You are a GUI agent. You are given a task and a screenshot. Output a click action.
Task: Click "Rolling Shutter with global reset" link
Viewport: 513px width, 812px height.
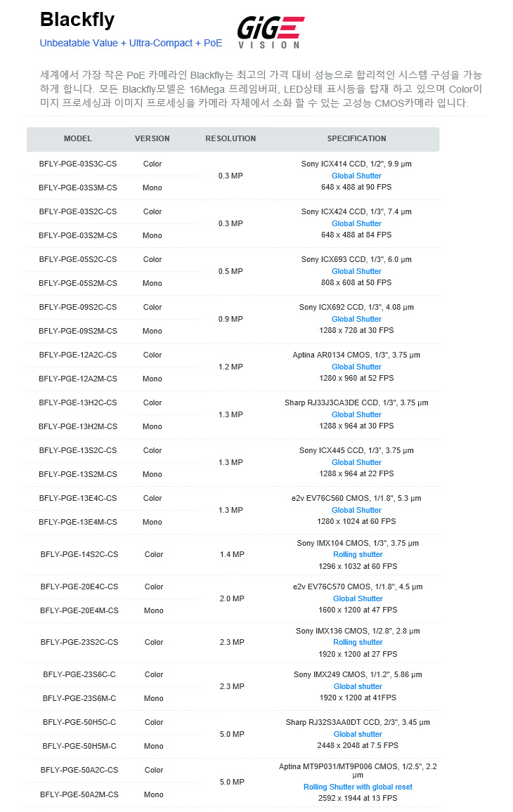358,787
